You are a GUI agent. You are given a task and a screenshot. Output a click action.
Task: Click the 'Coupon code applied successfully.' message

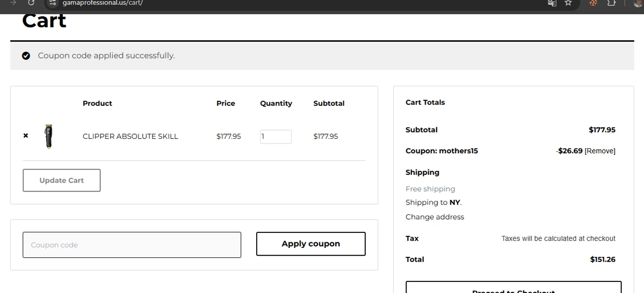coord(106,55)
